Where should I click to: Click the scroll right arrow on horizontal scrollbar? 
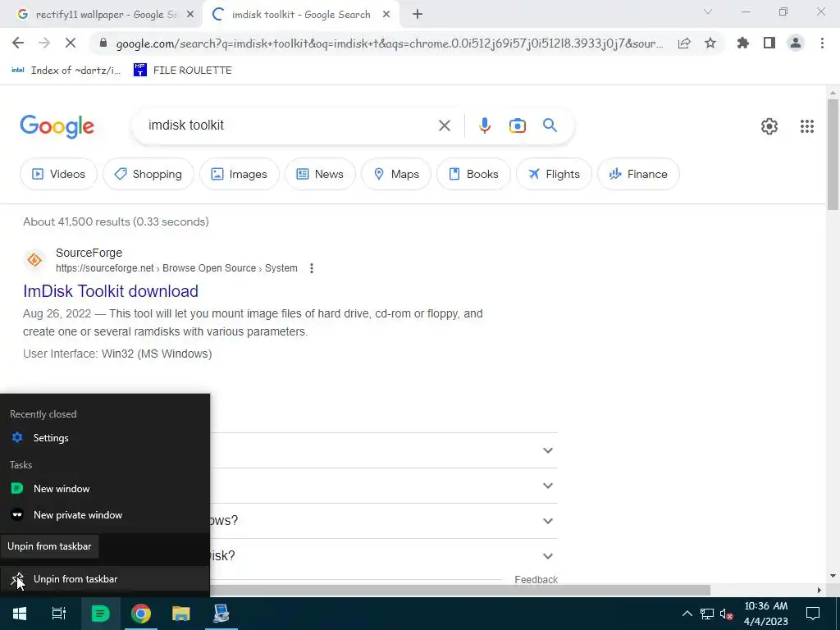click(819, 591)
